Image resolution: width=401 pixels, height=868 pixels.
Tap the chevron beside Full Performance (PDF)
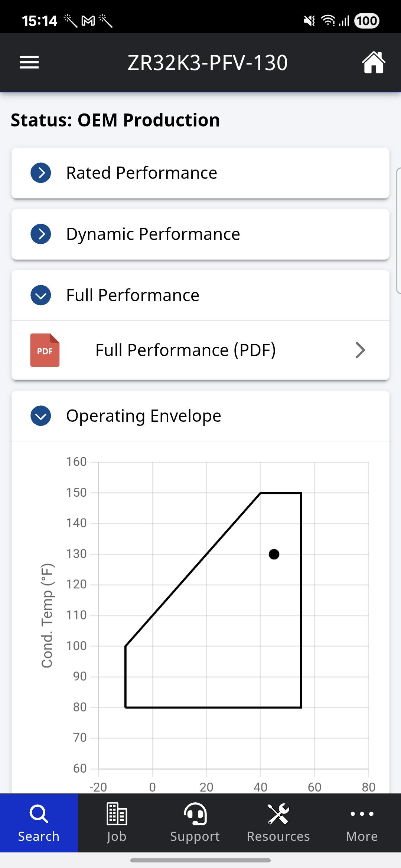tap(360, 350)
